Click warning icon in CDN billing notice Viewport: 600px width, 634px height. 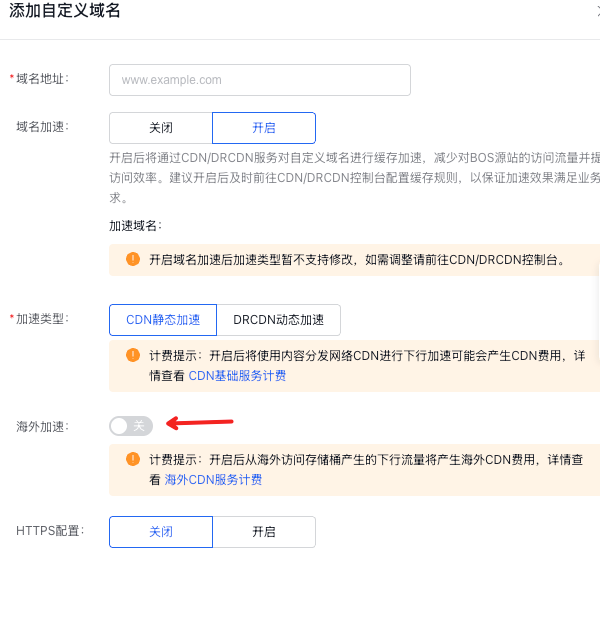133,355
